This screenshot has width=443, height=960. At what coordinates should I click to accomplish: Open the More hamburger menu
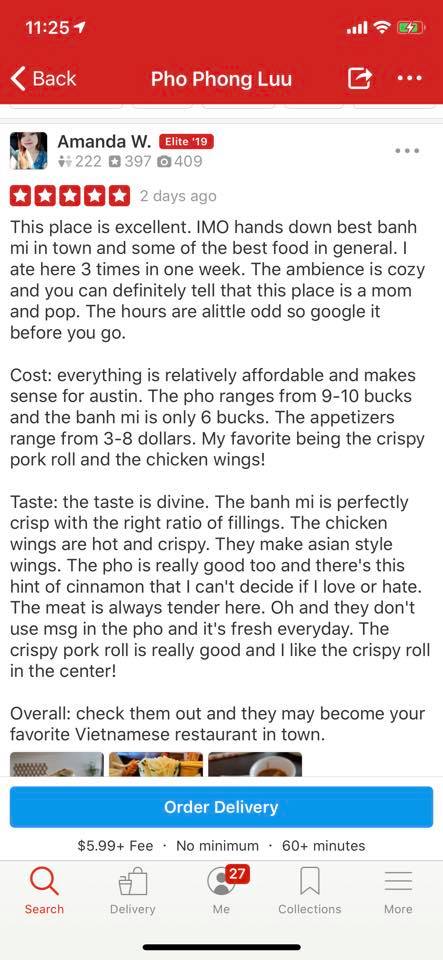point(398,891)
